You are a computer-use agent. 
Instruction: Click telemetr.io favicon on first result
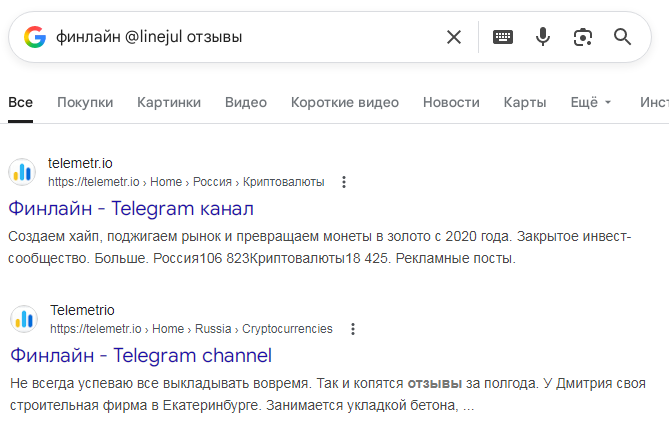coord(23,172)
